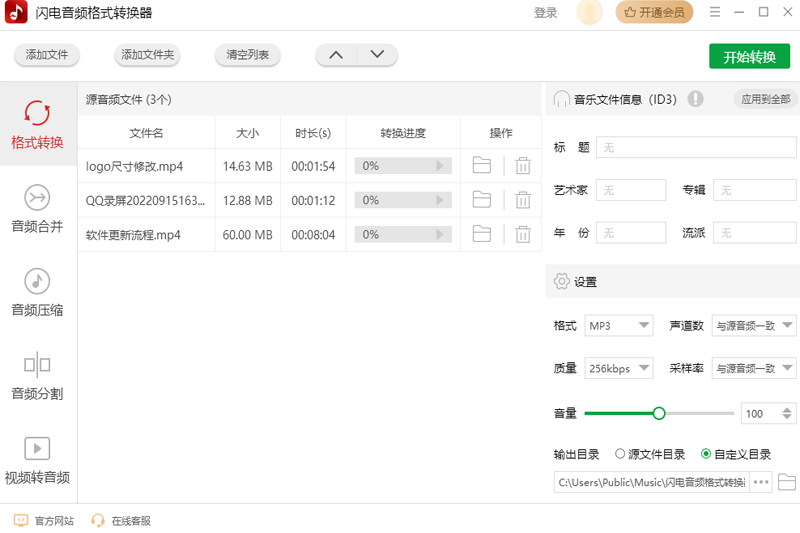Start progress play for logo尺寸修改.mp4
The width and height of the screenshot is (800, 533).
point(439,166)
